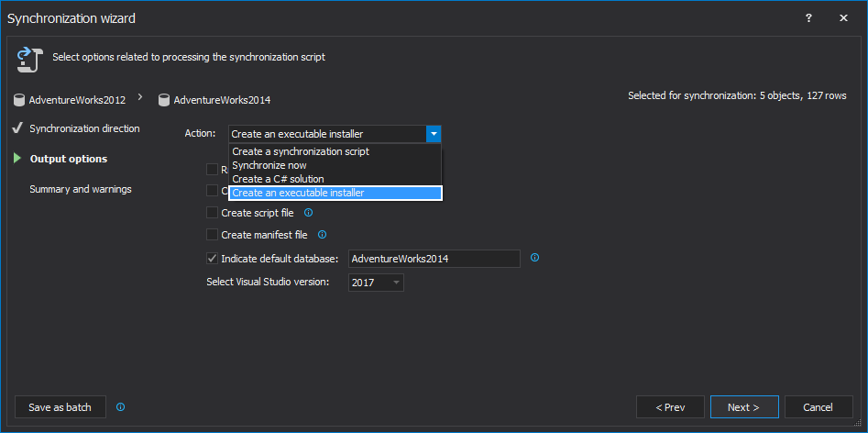Viewport: 868px width, 433px height.
Task: Click the AdventureWorks2014 target database icon
Action: coord(164,100)
